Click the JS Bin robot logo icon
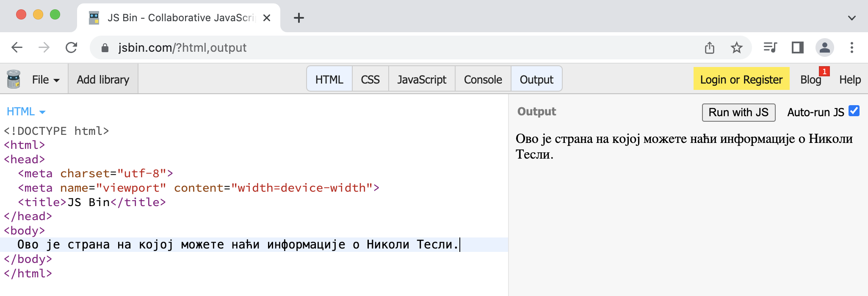 14,79
